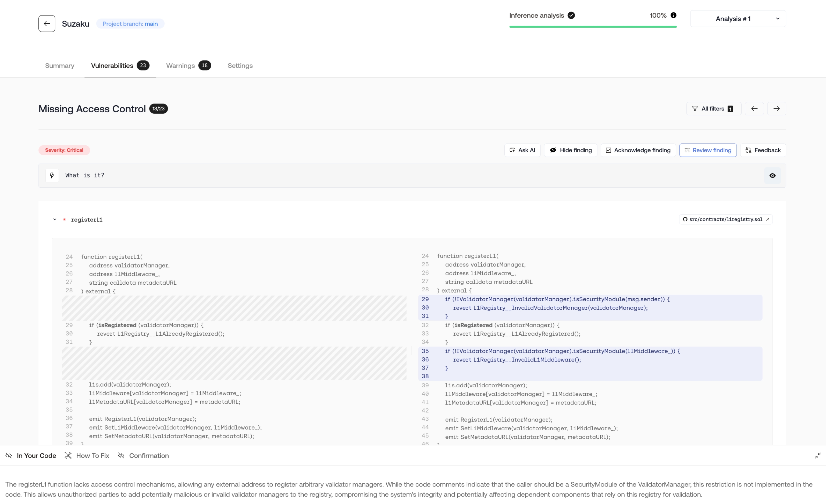Collapse the registerL1 code section chevron
The width and height of the screenshot is (826, 504).
click(x=55, y=220)
